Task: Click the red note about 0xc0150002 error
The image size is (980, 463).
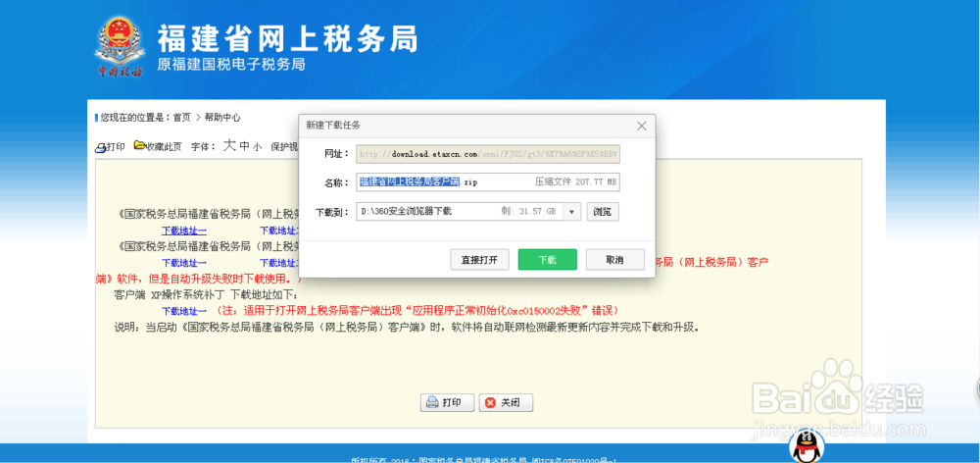Action: tap(416, 311)
